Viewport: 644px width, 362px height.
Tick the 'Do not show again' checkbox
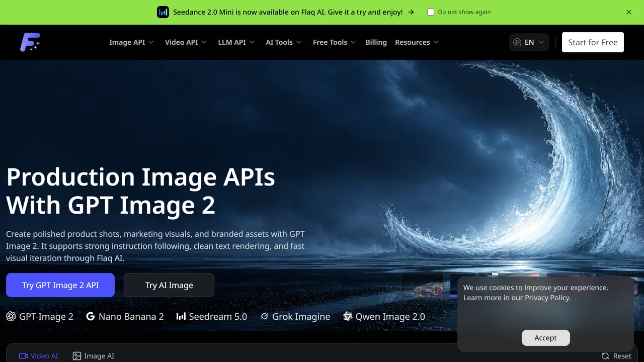tap(431, 12)
